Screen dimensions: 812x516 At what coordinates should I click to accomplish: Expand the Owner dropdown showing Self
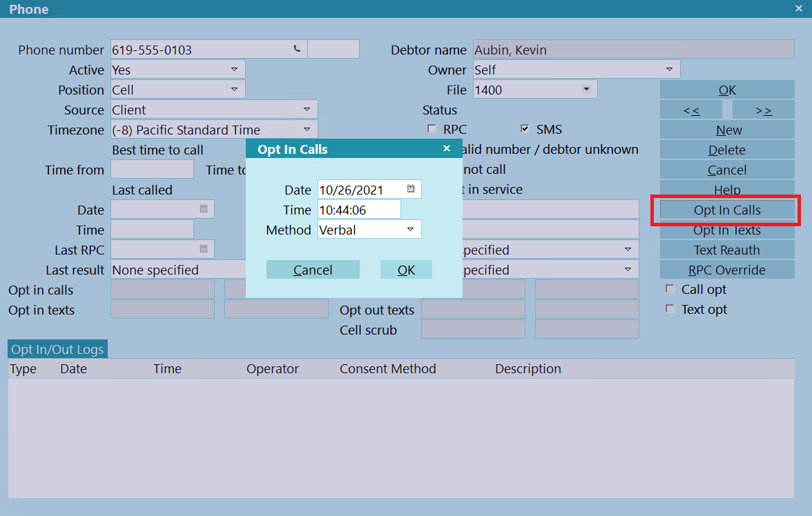point(669,70)
